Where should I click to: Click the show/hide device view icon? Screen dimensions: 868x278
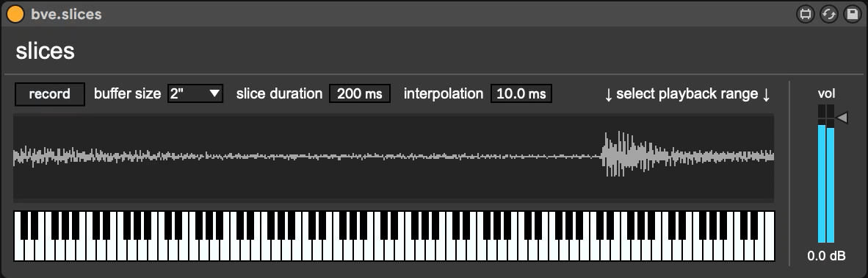806,14
